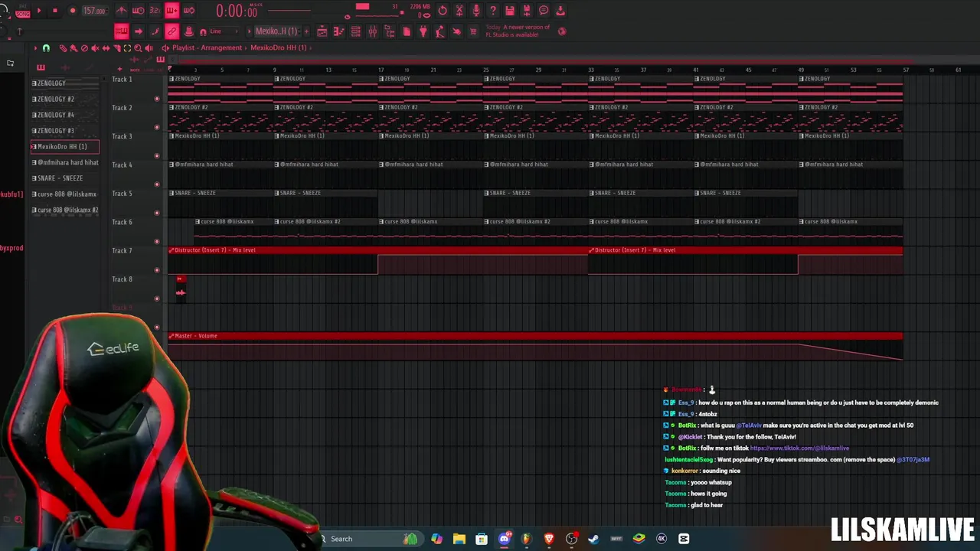Toggle typing keyboard to piano icon
This screenshot has height=551, width=980.
tap(122, 31)
